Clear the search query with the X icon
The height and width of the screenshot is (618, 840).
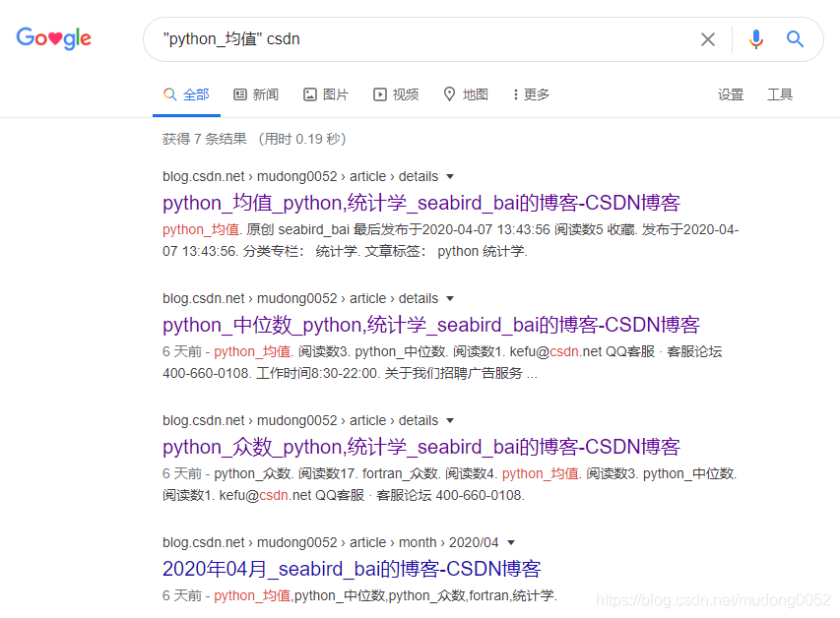(x=708, y=39)
